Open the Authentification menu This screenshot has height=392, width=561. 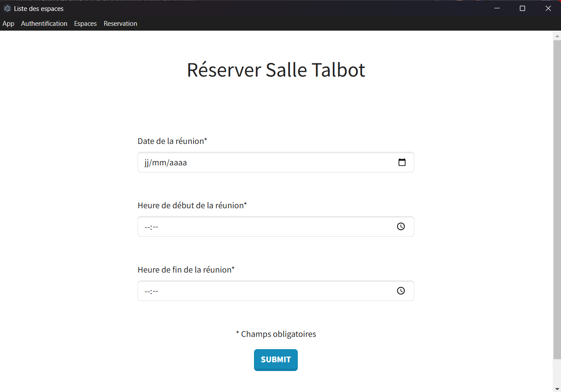click(x=44, y=24)
